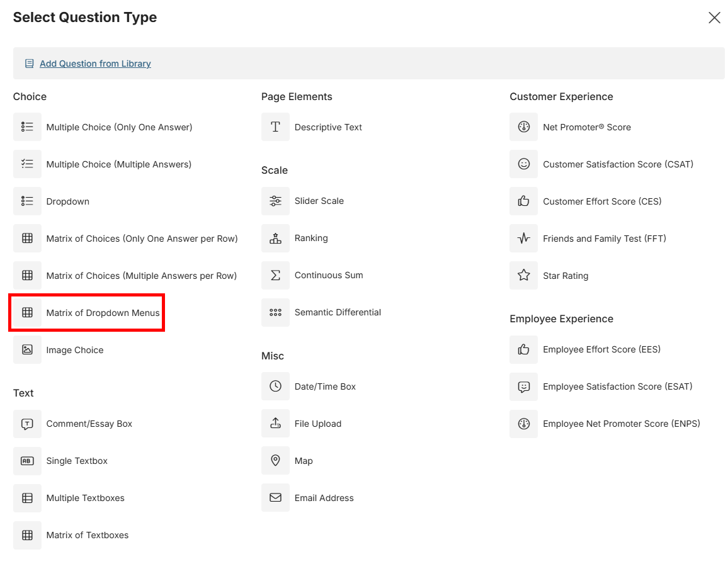Click the Multiple Textboxes label
This screenshot has height=564, width=728.
(86, 498)
